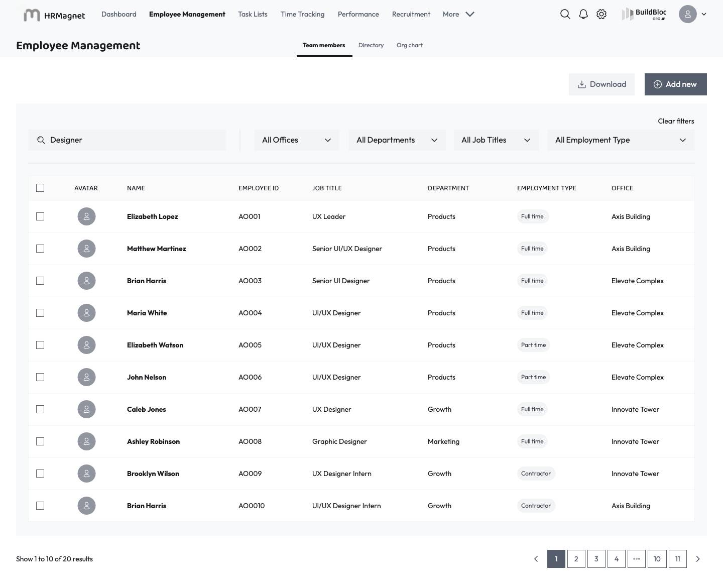This screenshot has height=588, width=723.
Task: Click Ashley Robinson's avatar icon
Action: [86, 441]
